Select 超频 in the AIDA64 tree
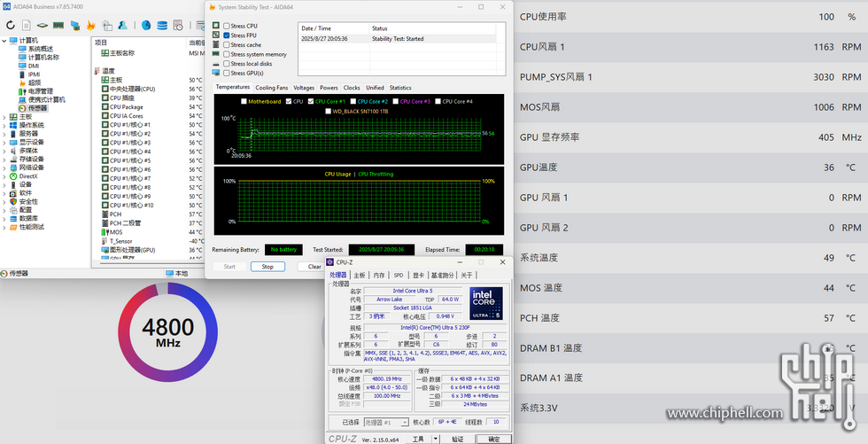868x444 pixels. pyautogui.click(x=35, y=82)
